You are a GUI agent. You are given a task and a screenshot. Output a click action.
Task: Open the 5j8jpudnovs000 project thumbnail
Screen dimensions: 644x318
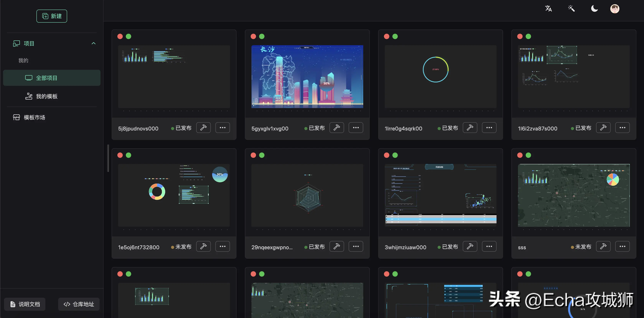pos(174,77)
